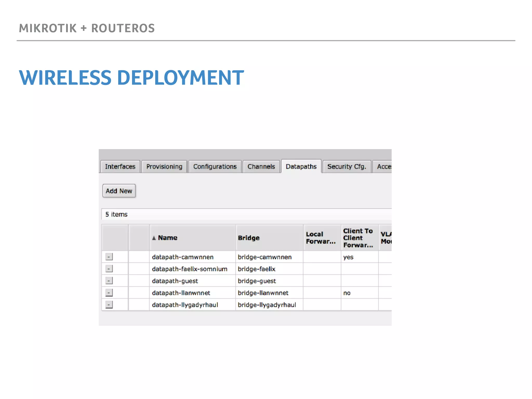
Task: Open the Provisioning tab
Action: tap(164, 167)
